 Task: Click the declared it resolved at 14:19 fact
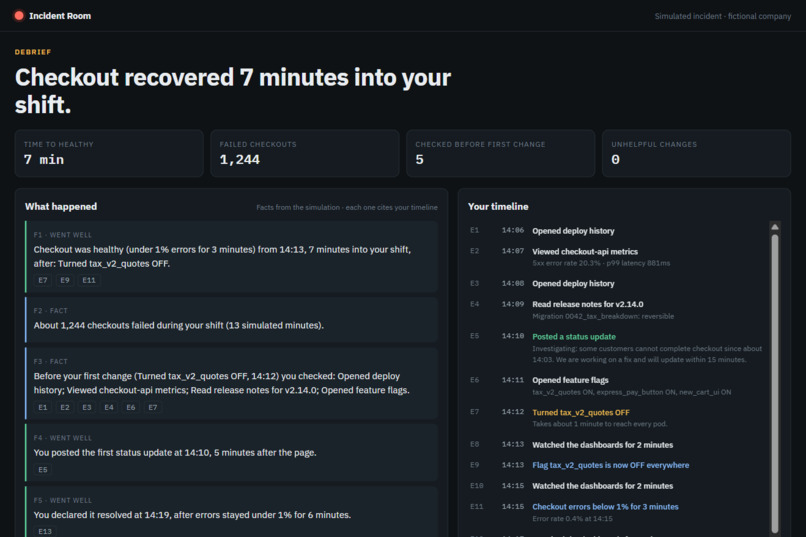pos(192,515)
